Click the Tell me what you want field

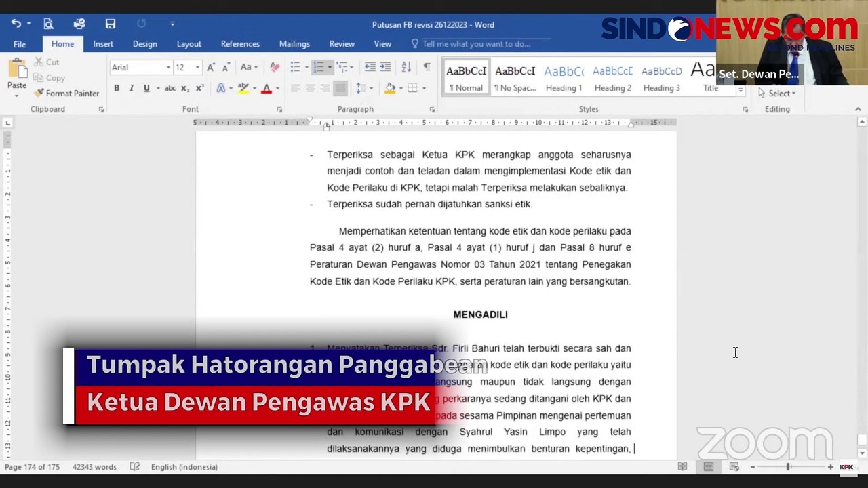(x=475, y=44)
